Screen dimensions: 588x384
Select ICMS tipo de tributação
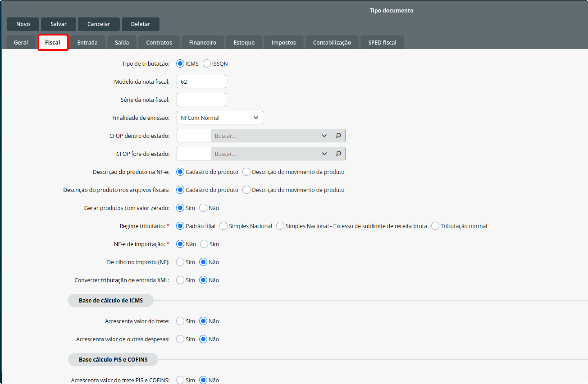tap(180, 64)
